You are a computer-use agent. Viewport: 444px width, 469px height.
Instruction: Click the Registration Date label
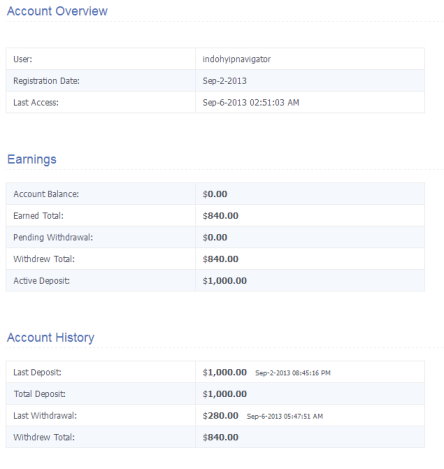click(46, 81)
